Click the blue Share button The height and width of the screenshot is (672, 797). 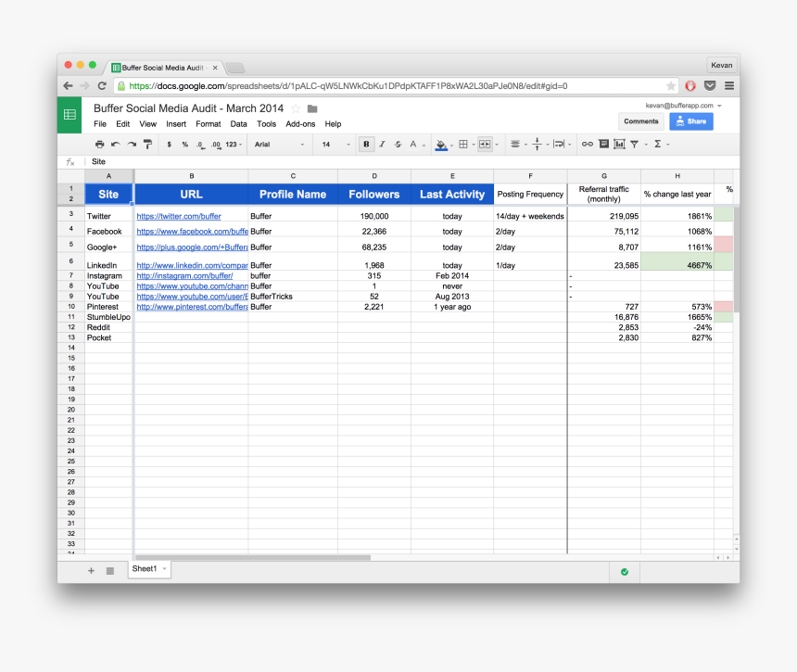pyautogui.click(x=691, y=121)
